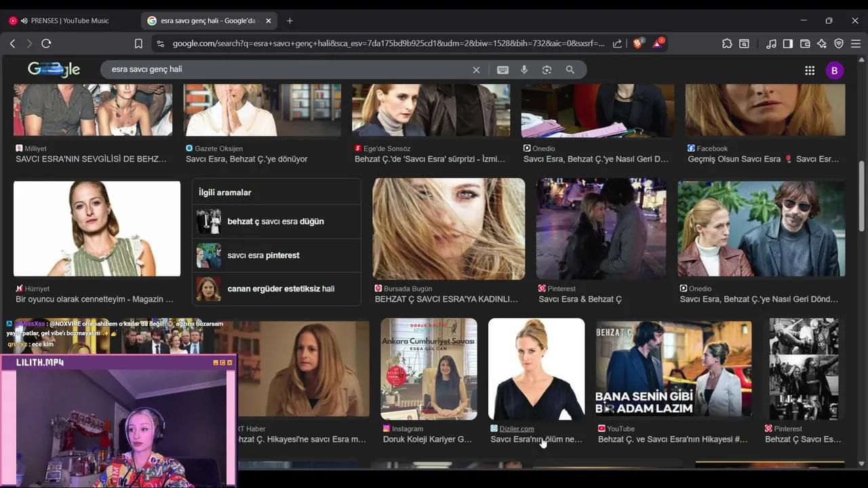Toggle the browser sidebar panel

(x=788, y=43)
